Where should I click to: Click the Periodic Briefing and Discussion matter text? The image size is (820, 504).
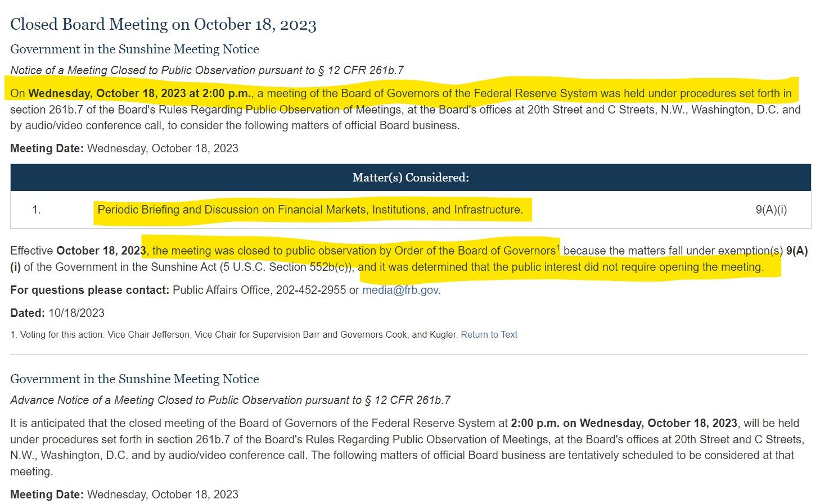click(310, 210)
